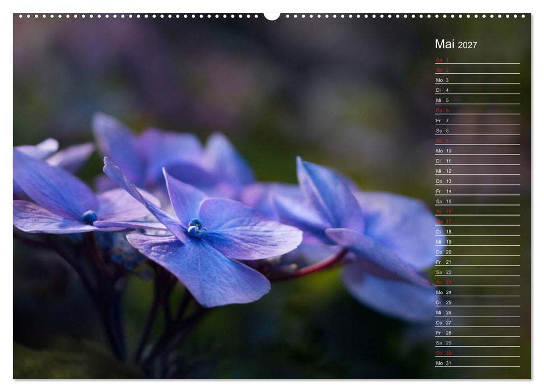Select the 'Do 27' date row
This screenshot has height=392, width=544.
coord(477,322)
